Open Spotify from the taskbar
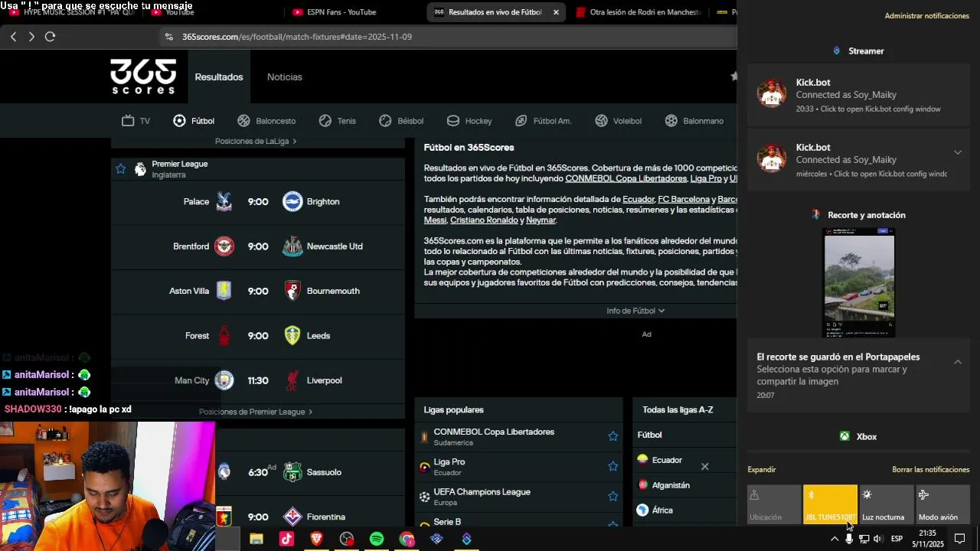The height and width of the screenshot is (551, 980). (377, 539)
